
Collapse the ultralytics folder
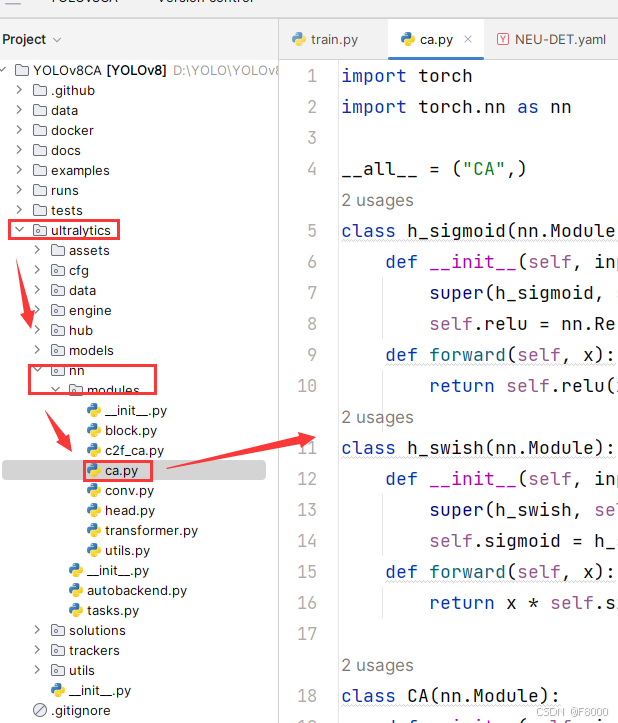(19, 230)
